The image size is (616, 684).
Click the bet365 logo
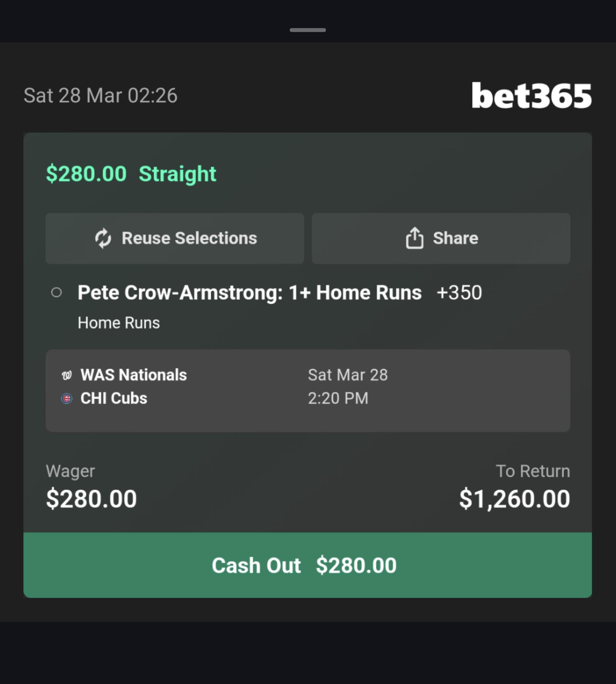tap(531, 96)
